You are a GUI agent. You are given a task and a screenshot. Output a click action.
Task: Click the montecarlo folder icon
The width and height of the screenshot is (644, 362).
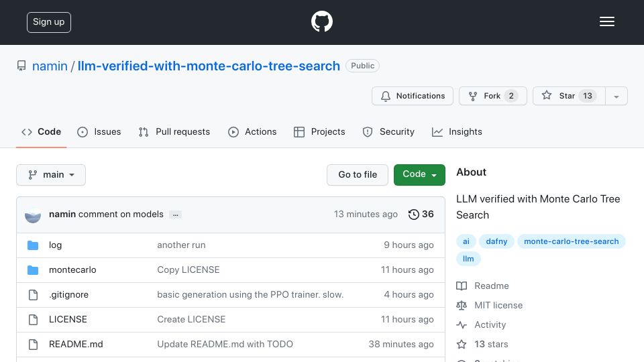coord(33,270)
